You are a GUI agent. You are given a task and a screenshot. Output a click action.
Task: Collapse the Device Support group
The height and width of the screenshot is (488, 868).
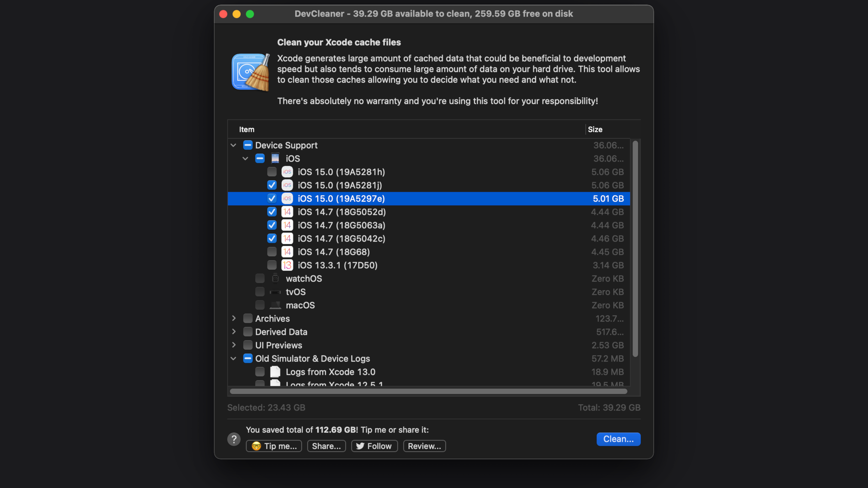233,145
